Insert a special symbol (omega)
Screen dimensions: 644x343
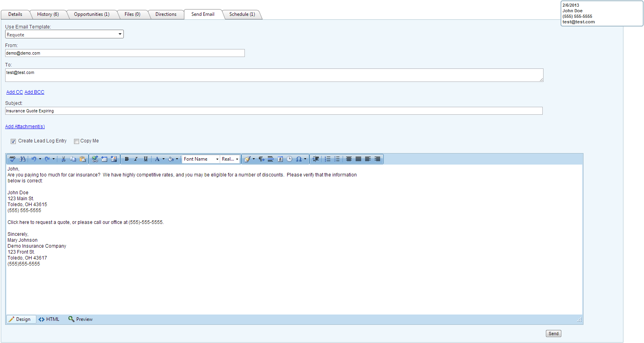click(x=299, y=159)
